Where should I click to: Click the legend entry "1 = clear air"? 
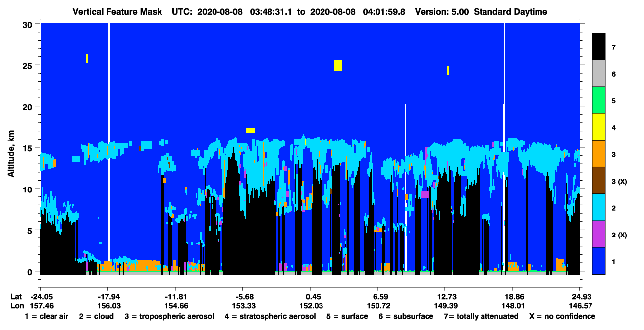tap(47, 316)
